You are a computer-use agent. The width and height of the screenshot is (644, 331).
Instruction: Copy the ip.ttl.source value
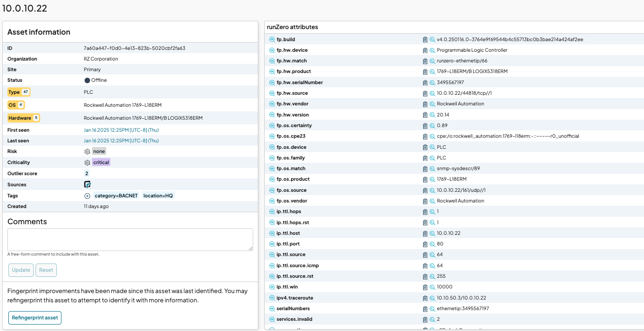[x=425, y=255]
